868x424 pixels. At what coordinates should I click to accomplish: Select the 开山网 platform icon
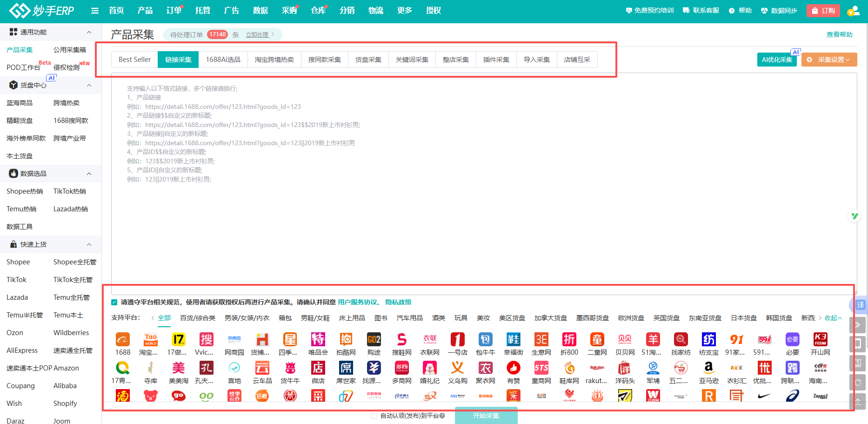821,339
